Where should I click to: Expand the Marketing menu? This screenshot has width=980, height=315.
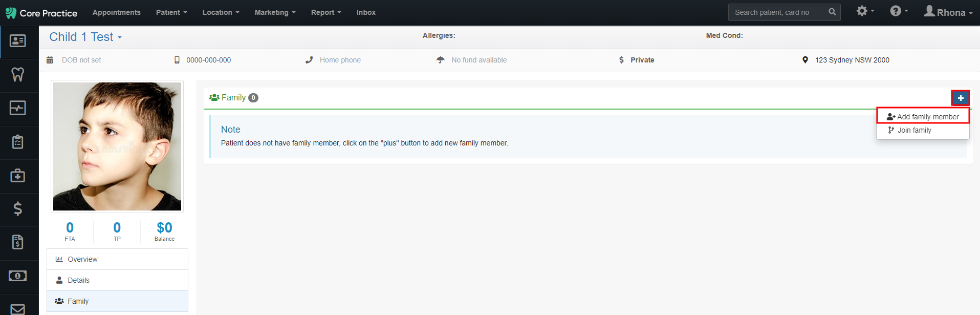click(x=275, y=12)
